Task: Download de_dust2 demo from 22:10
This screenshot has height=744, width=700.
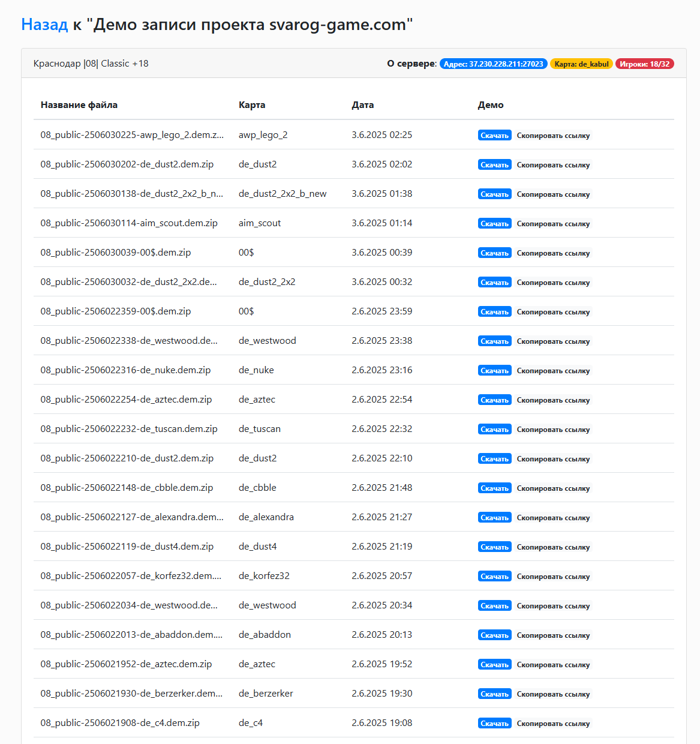Action: point(495,458)
